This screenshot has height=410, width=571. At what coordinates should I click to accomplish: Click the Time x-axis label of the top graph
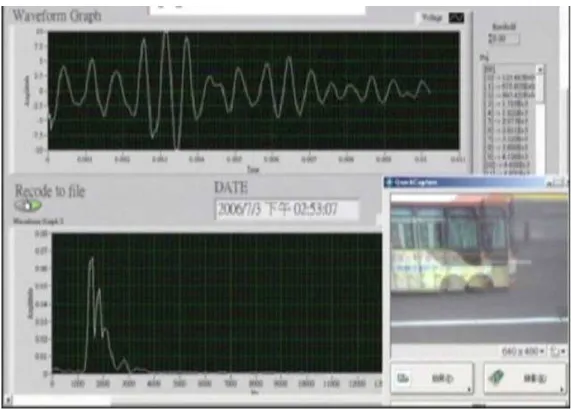[253, 169]
